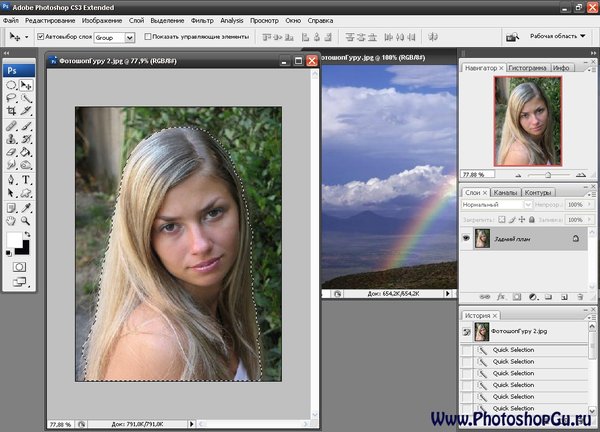Enable Показать управляющие элементы checkbox
This screenshot has height=432, width=600.
pos(148,37)
